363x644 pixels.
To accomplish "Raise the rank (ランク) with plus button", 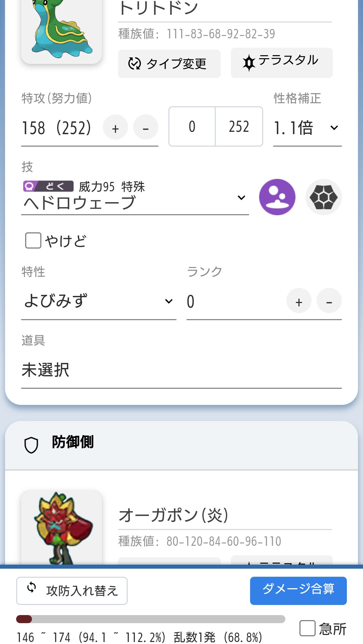I will (x=299, y=301).
